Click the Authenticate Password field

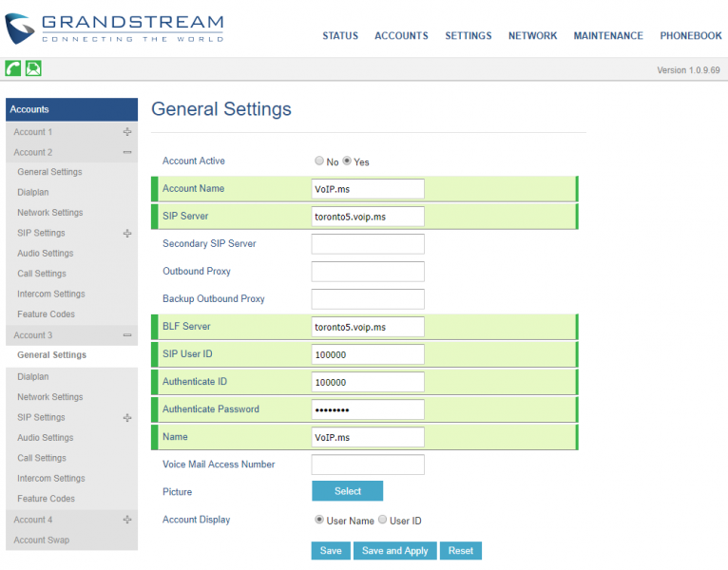point(368,409)
